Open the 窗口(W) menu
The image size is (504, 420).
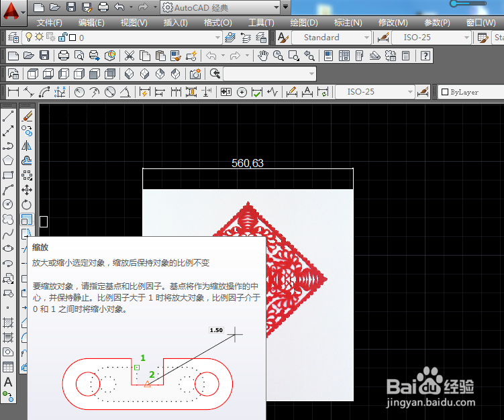coord(481,23)
